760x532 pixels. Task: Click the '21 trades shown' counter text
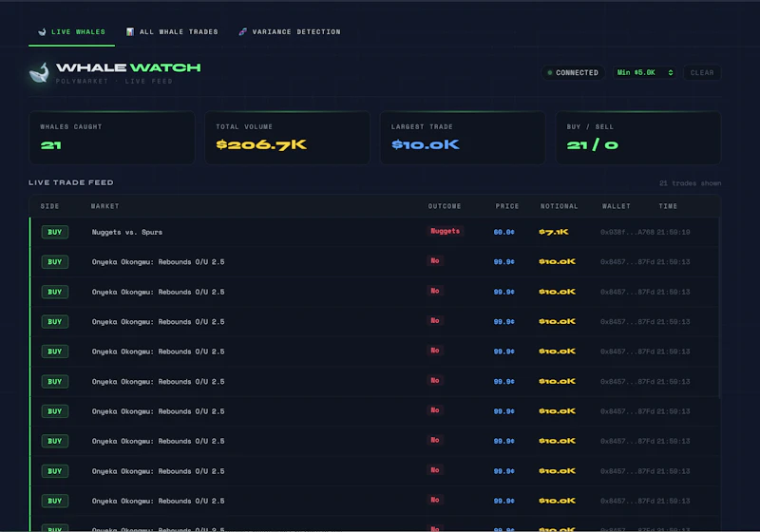pyautogui.click(x=691, y=183)
